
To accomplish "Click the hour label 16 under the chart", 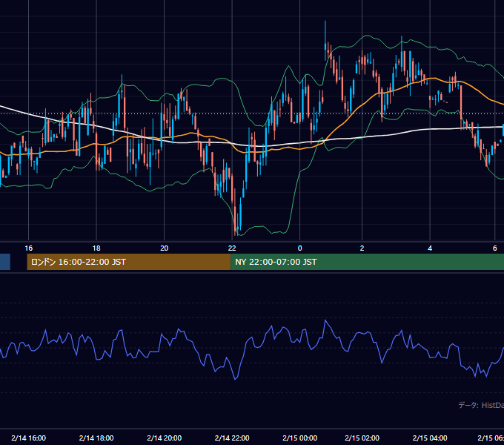I will [x=29, y=248].
